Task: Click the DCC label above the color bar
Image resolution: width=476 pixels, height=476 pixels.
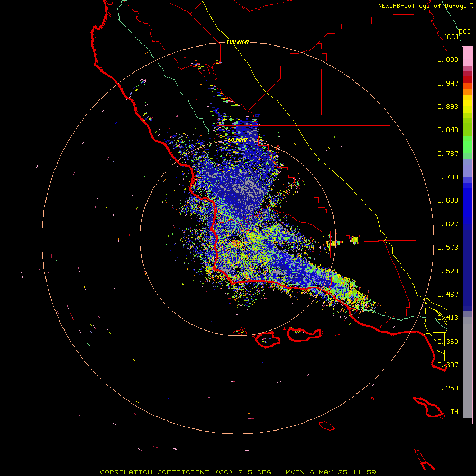Action: coord(464,31)
